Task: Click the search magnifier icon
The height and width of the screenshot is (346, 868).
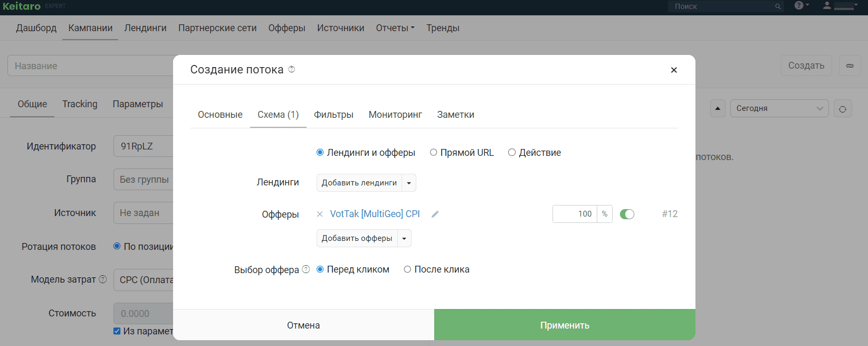Action: [778, 6]
